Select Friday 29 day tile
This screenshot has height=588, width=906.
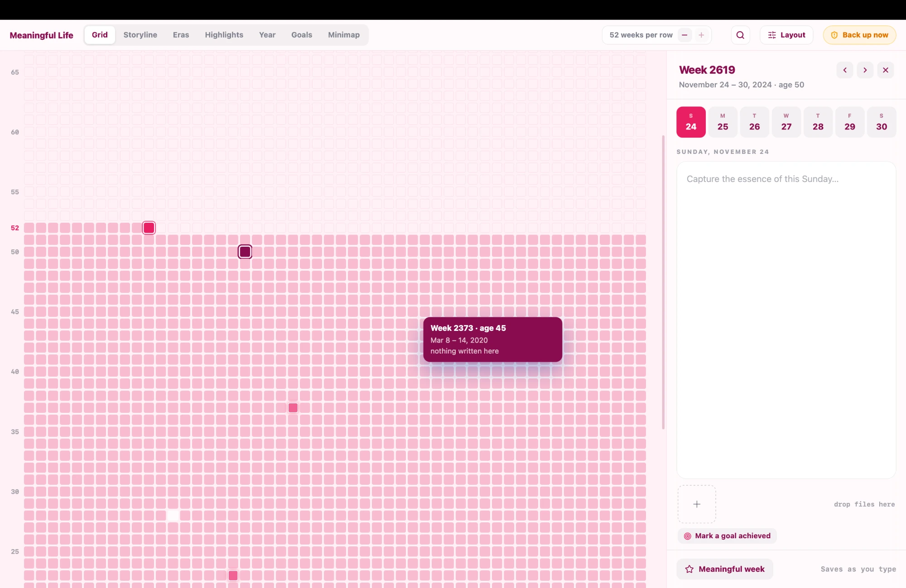point(850,122)
